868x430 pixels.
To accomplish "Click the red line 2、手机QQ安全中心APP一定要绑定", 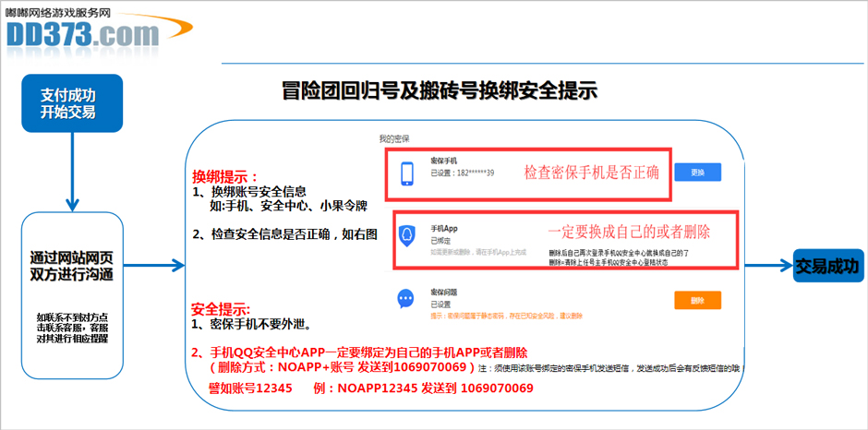I will 358,352.
